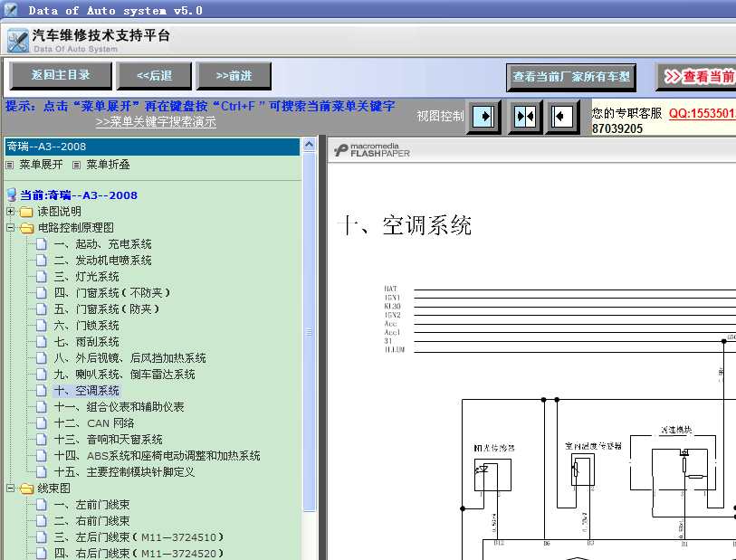Click the 线束图 folder icon
The image size is (736, 560).
pyautogui.click(x=26, y=489)
